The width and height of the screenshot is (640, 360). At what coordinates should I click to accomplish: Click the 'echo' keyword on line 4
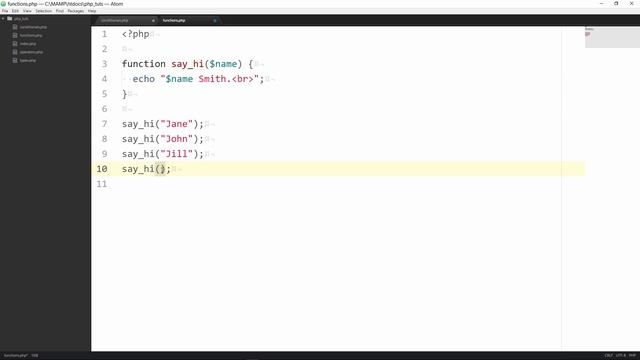[x=144, y=79]
